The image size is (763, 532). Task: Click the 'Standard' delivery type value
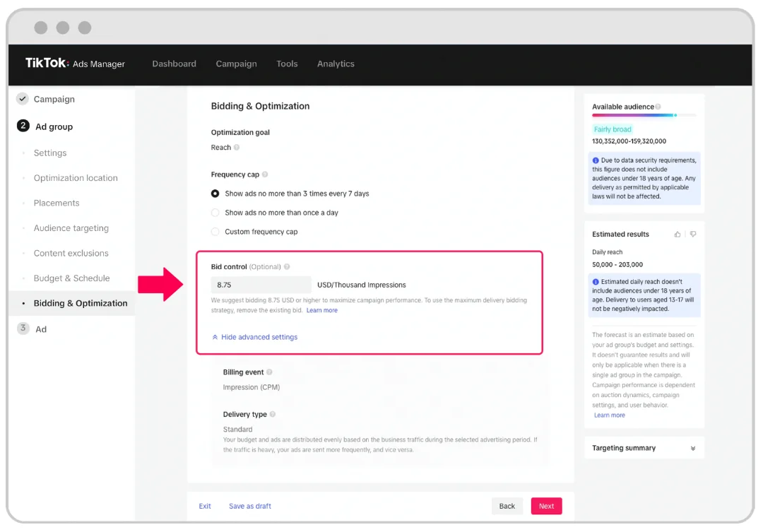[x=238, y=430]
